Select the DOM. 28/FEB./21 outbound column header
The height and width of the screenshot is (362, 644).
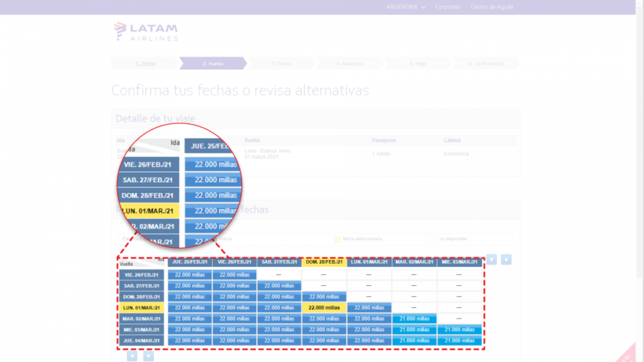point(323,262)
